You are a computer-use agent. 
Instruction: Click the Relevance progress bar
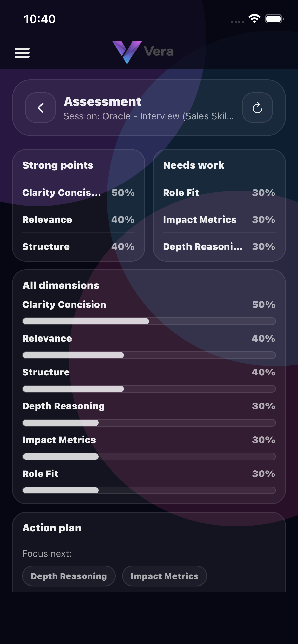click(149, 355)
